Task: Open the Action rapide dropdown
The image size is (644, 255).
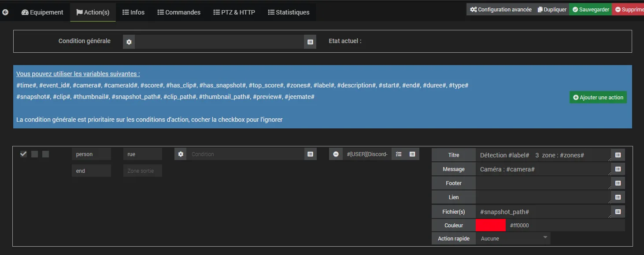Action: 513,238
